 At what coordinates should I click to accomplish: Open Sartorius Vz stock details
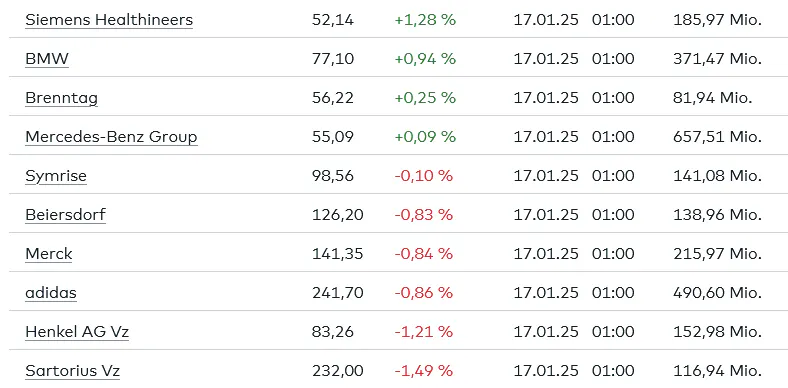click(x=72, y=371)
